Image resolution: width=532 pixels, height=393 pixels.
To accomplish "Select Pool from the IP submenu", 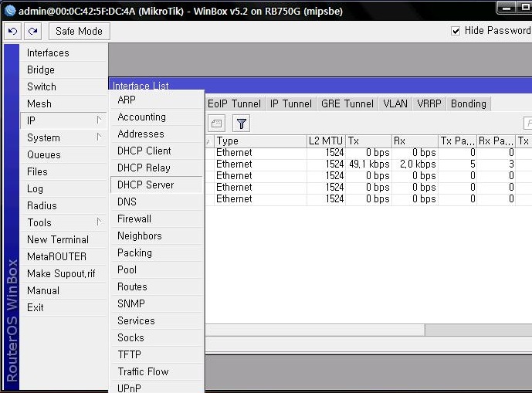I will [x=157, y=269].
